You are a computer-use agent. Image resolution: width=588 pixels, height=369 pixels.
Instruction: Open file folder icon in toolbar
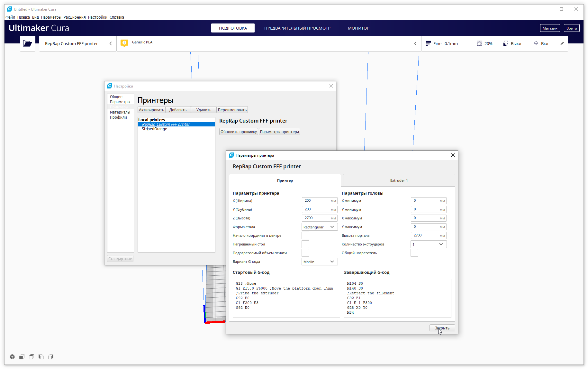(28, 43)
